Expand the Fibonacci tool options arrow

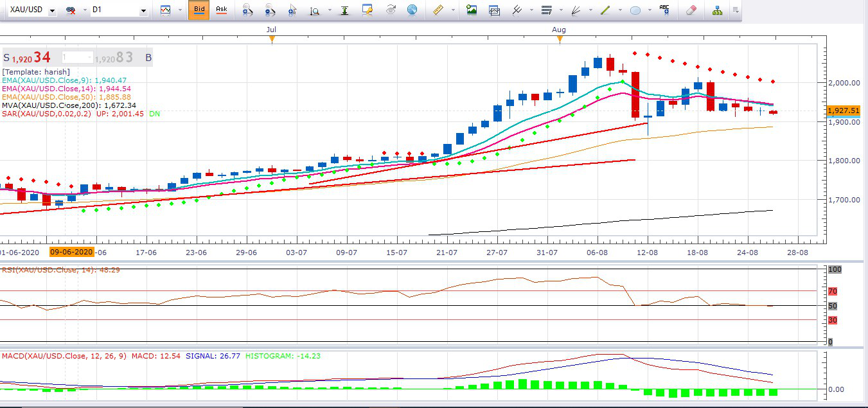point(562,10)
